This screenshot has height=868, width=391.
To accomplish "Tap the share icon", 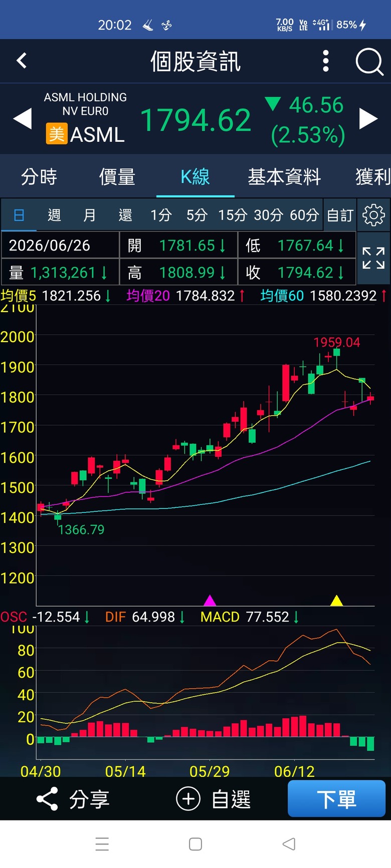I will click(47, 799).
